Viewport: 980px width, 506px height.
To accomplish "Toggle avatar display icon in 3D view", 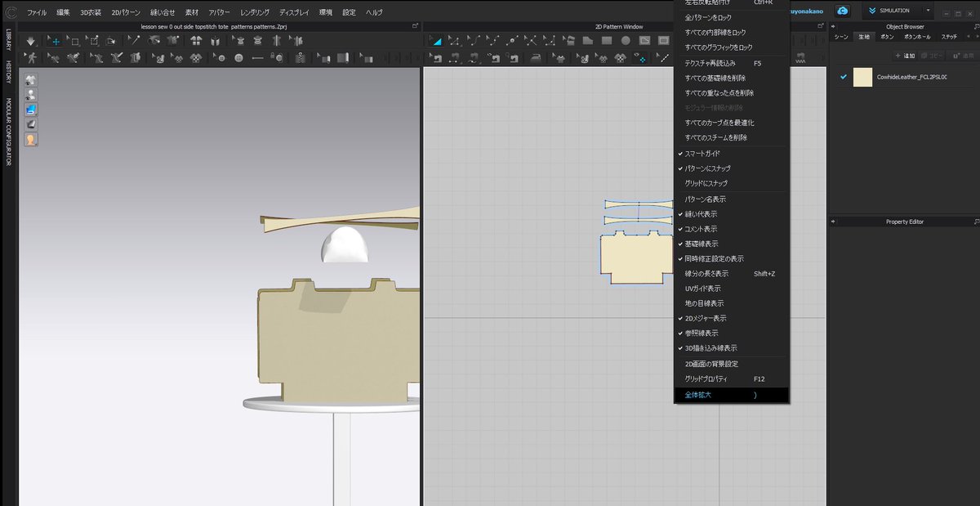I will (30, 94).
